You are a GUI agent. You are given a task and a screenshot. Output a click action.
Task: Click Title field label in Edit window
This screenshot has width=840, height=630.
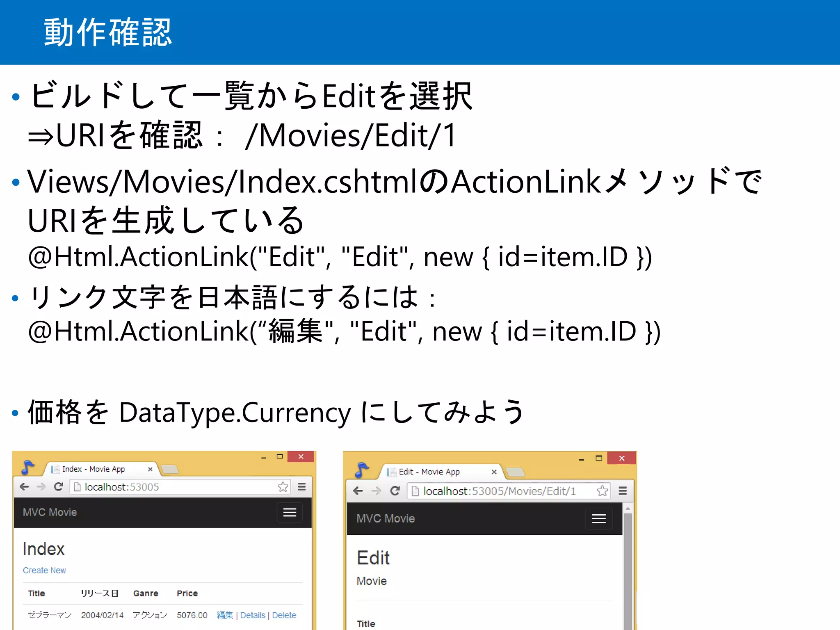(366, 624)
